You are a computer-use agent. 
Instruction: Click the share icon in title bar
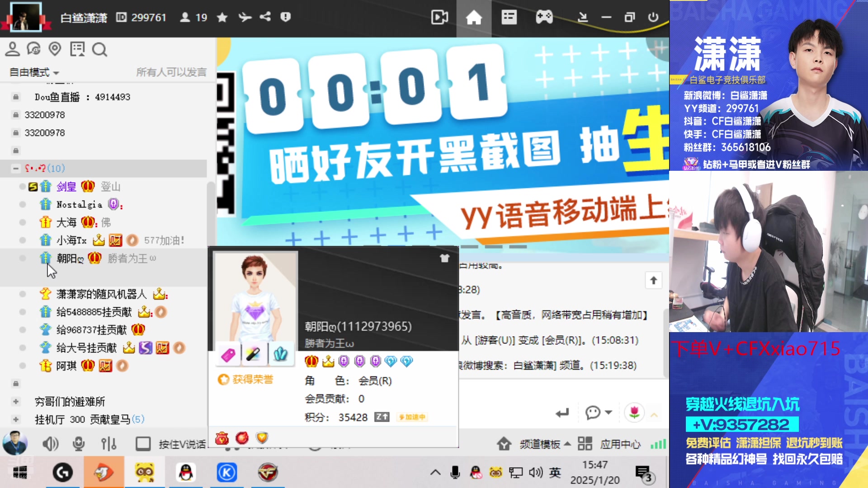[265, 17]
